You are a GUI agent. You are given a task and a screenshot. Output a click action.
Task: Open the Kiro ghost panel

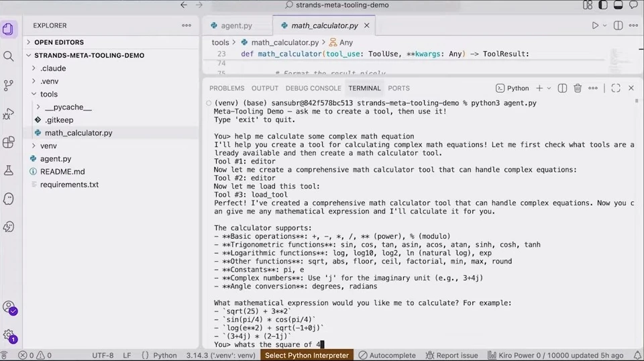8,199
